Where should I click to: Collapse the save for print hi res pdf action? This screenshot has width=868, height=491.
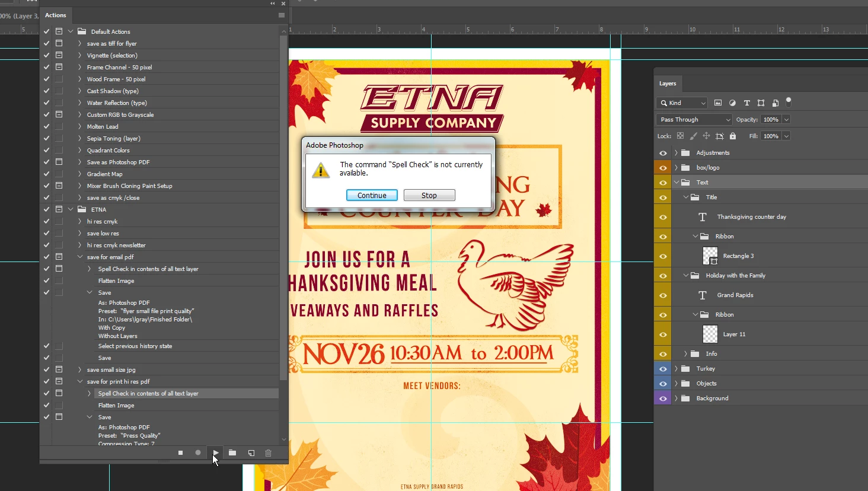(x=79, y=381)
